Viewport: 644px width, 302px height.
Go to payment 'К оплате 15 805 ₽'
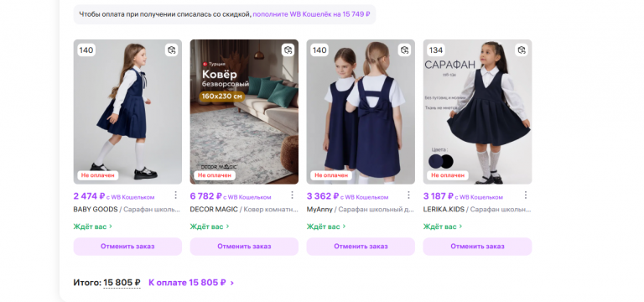[x=191, y=283]
